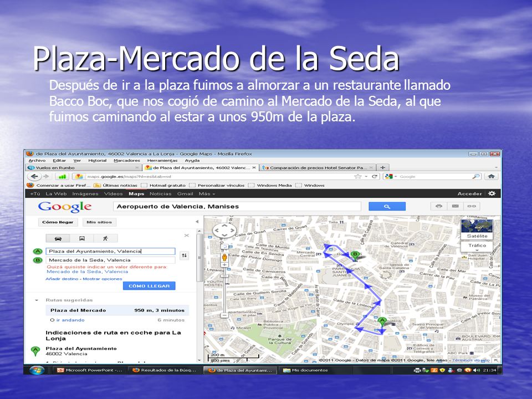532x399 pixels.
Task: Swap start and destination arrows icon
Action: 184,255
